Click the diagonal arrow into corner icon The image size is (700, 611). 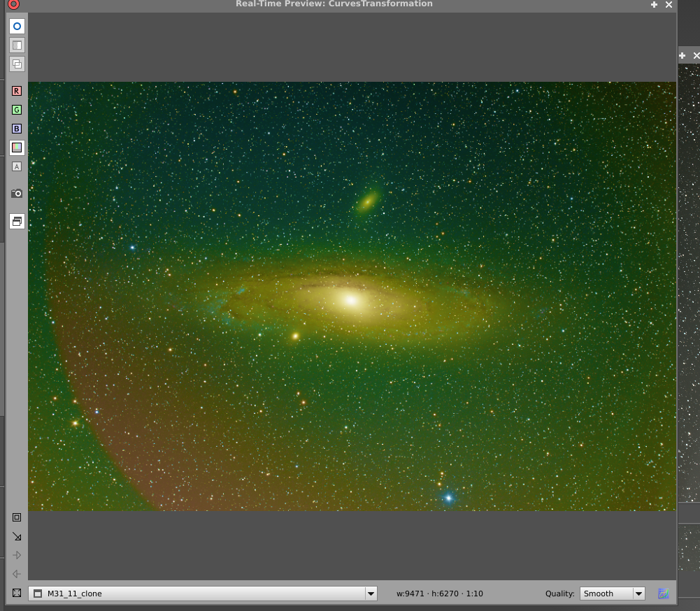pyautogui.click(x=17, y=536)
